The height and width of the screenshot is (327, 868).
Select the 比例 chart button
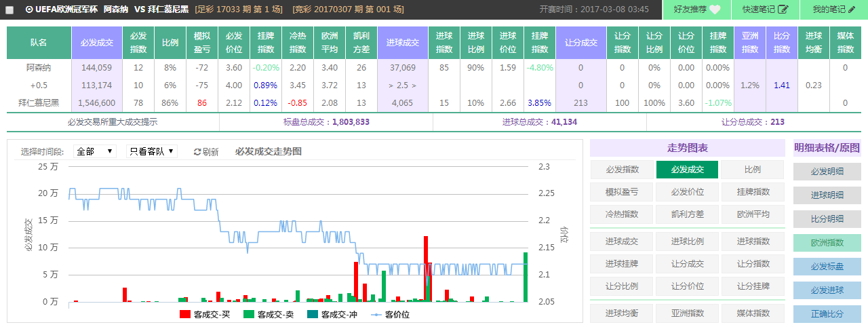pos(753,170)
